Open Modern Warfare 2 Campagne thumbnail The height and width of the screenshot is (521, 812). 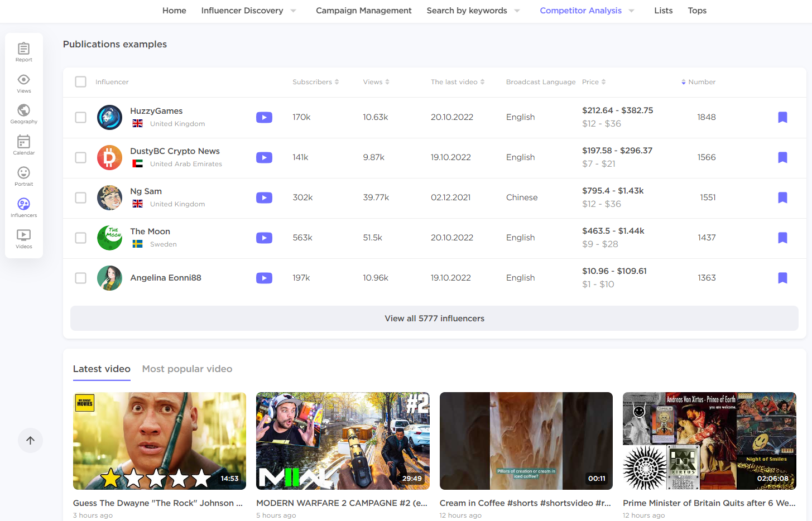tap(343, 441)
